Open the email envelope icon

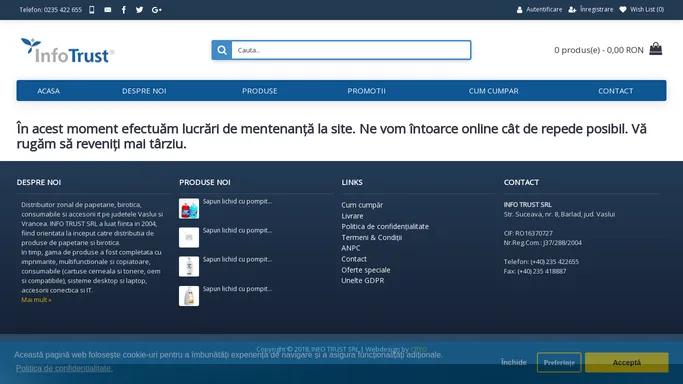coord(108,10)
